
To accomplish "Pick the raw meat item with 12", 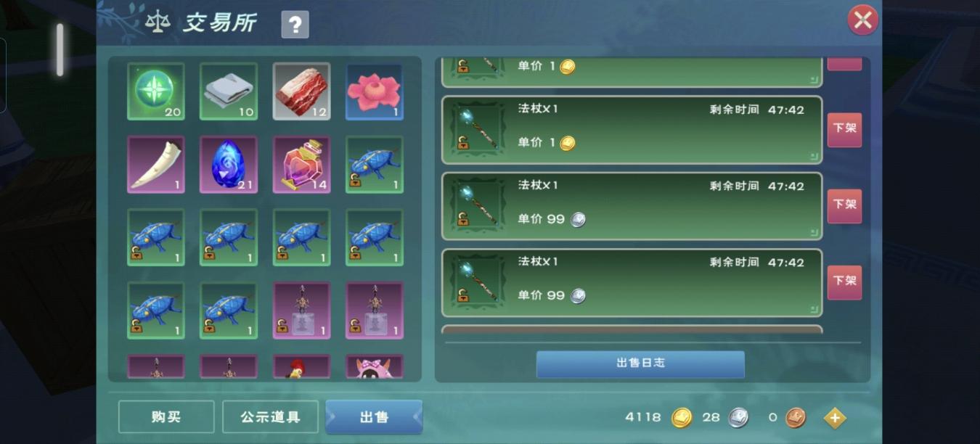I will [x=301, y=91].
